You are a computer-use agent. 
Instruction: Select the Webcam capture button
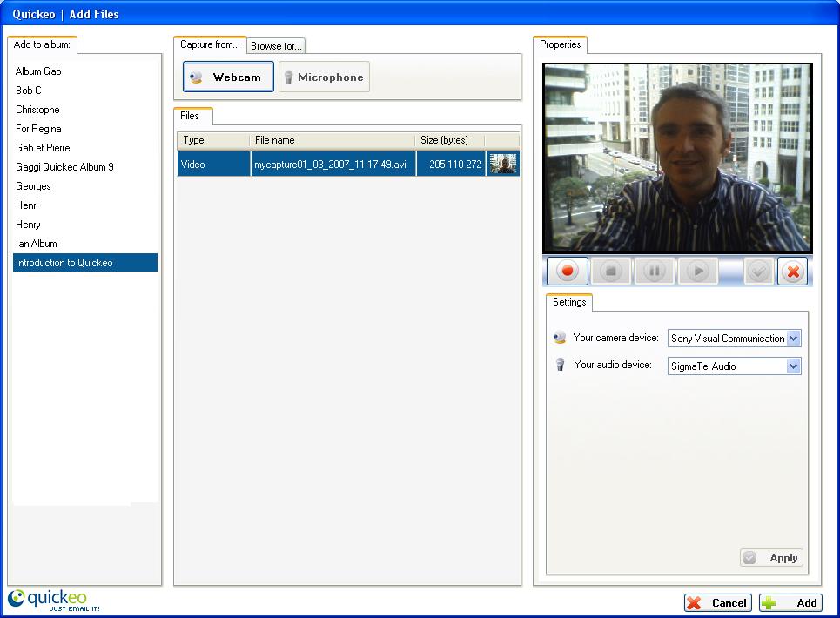pos(228,77)
